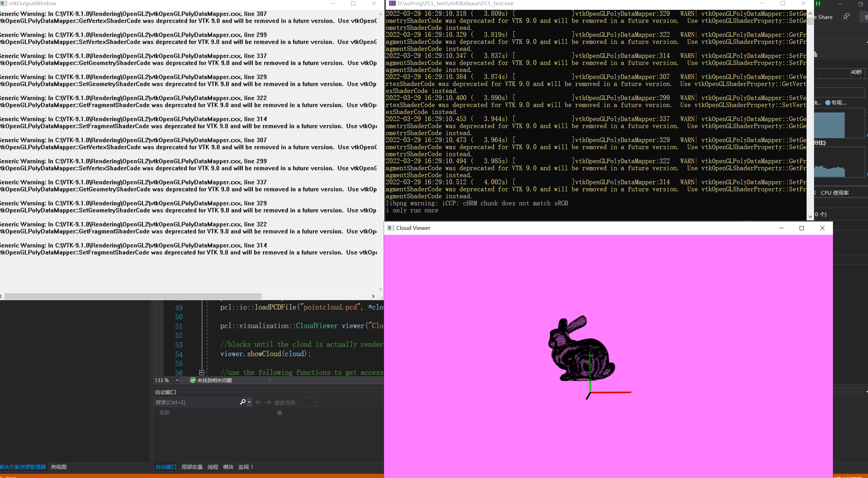The height and width of the screenshot is (478, 868).
Task: Click the Cloud Viewer window title icon
Action: pos(390,228)
